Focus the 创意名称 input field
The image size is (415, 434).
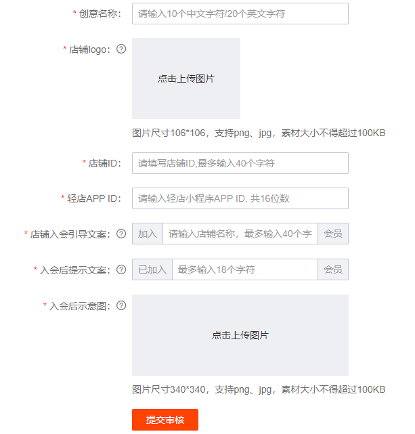[240, 14]
